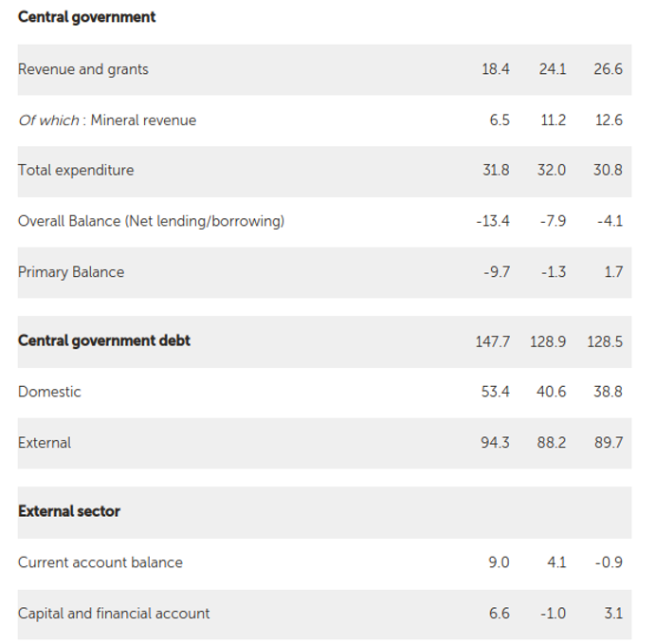Select the 40.6 domestic debt value

[551, 392]
